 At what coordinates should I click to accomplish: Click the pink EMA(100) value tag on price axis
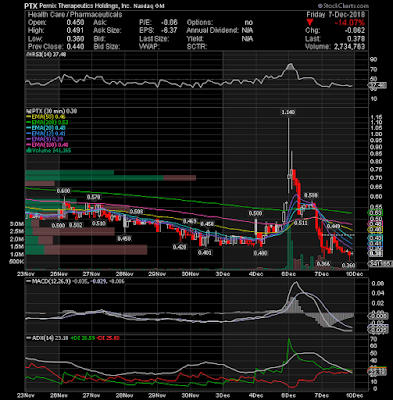pos(376,223)
